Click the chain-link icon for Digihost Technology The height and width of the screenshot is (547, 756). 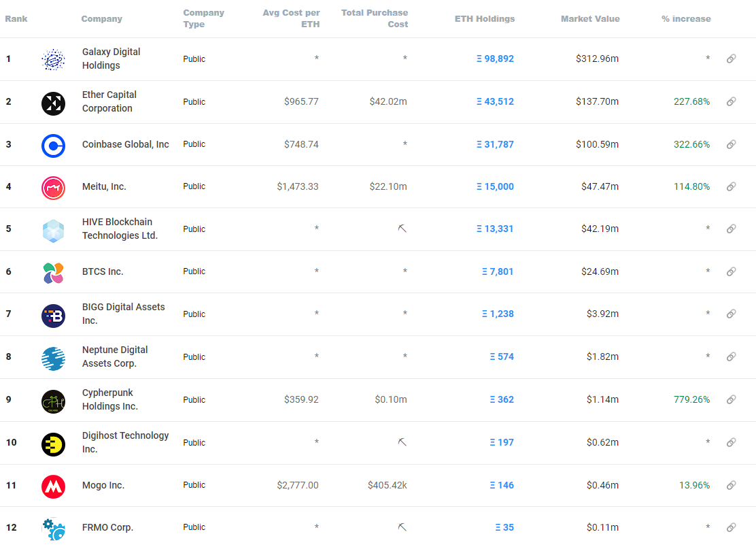pyautogui.click(x=731, y=442)
